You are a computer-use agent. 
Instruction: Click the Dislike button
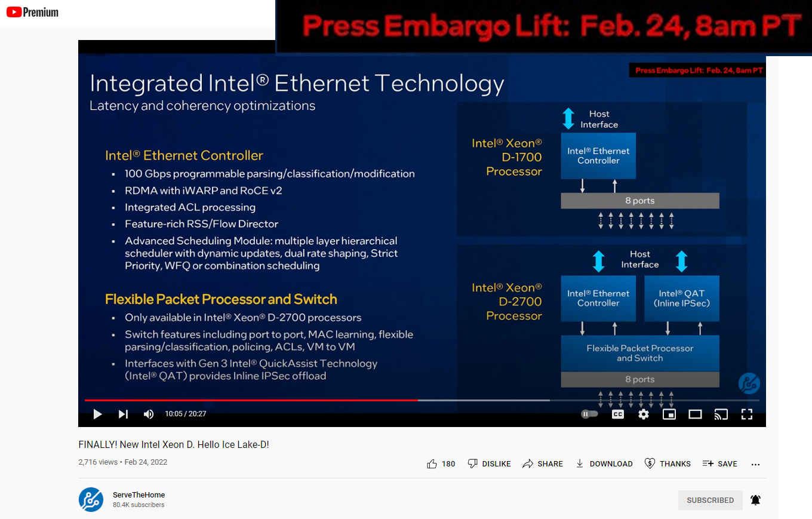point(489,463)
